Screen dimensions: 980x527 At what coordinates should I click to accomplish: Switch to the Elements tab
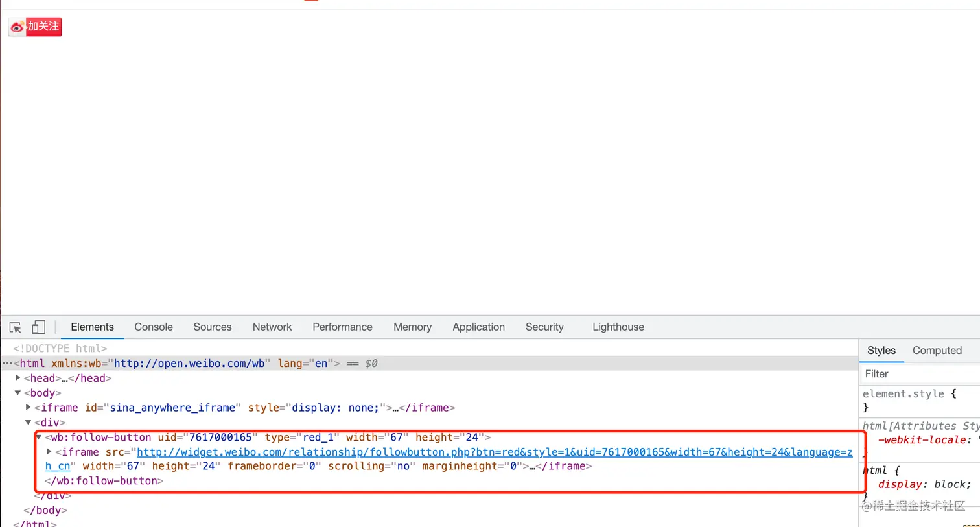92,327
